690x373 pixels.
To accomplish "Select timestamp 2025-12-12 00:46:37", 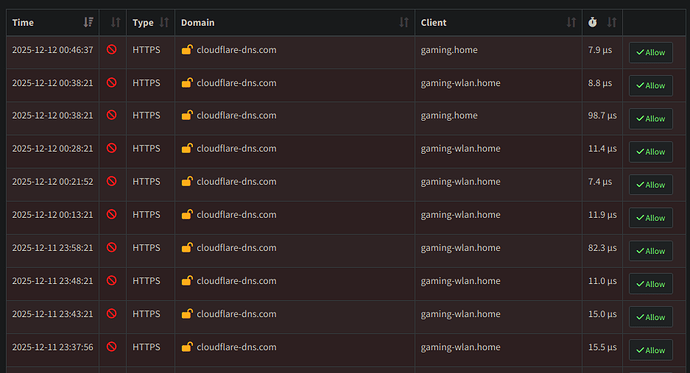I will (x=53, y=50).
